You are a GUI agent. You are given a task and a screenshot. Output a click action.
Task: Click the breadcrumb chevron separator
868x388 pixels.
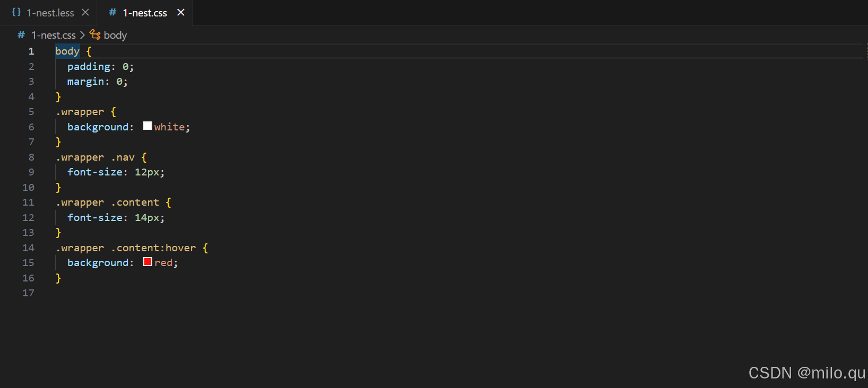(82, 35)
